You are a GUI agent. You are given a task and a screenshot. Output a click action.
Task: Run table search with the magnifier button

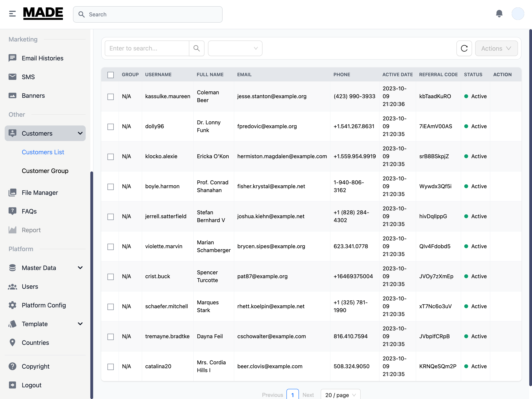[196, 48]
